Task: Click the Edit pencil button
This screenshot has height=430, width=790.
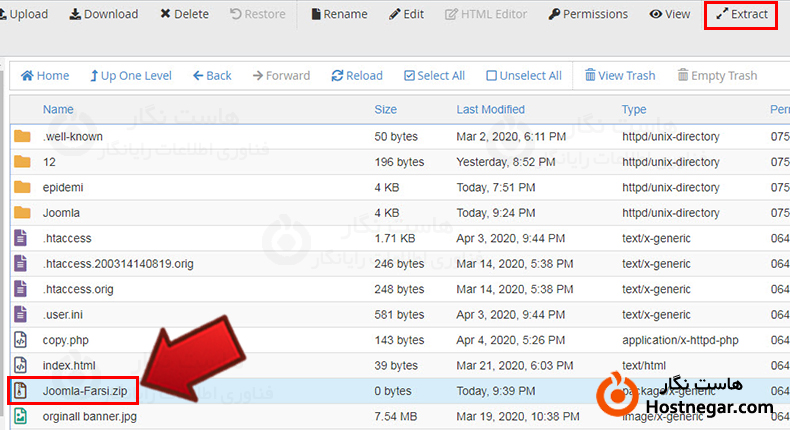Action: coord(407,14)
